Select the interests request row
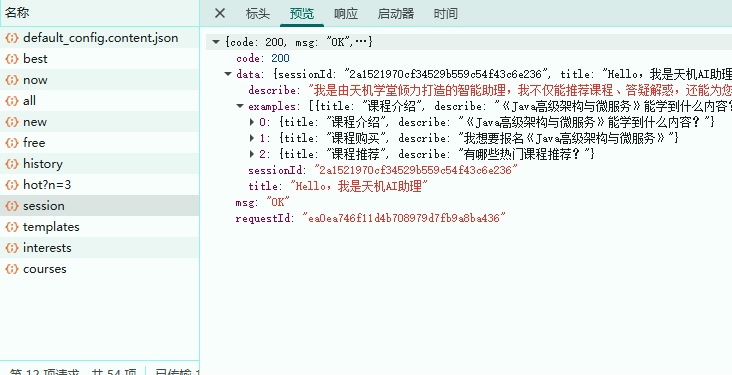This screenshot has height=375, width=732. [99, 248]
